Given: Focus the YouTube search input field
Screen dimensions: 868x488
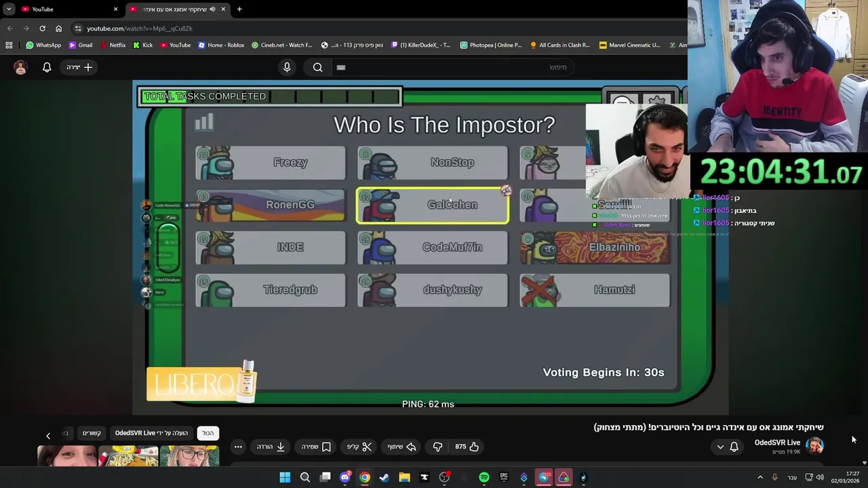Looking at the screenshot, I should (453, 67).
